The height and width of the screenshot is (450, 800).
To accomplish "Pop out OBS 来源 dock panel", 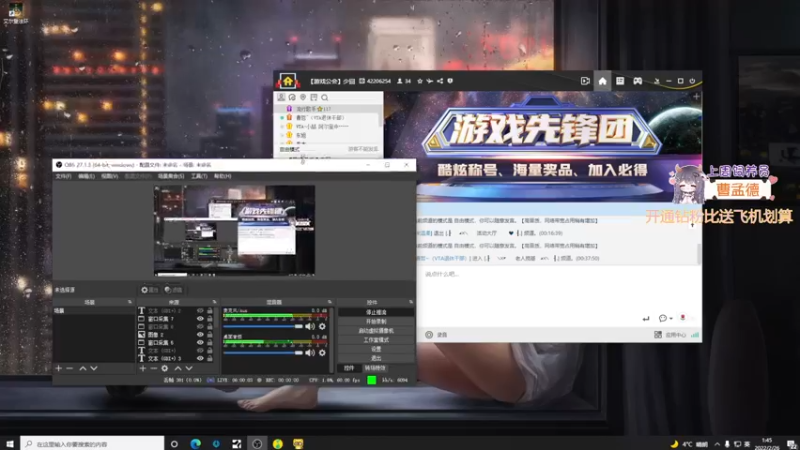I will [x=214, y=302].
